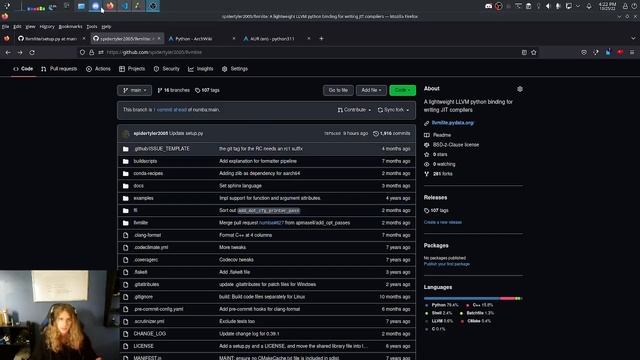This screenshot has width=640, height=360.
Task: Open the Code repository tab
Action: coord(23,69)
